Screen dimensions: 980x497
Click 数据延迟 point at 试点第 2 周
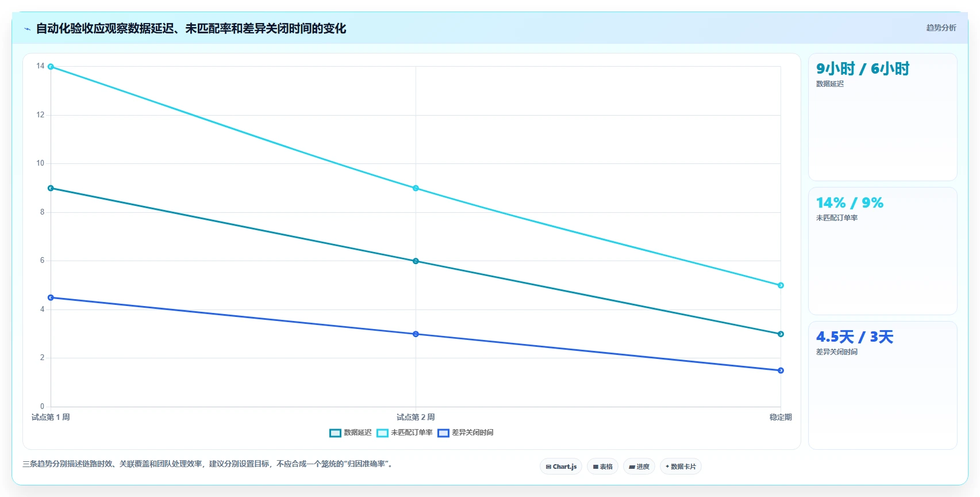tap(416, 261)
